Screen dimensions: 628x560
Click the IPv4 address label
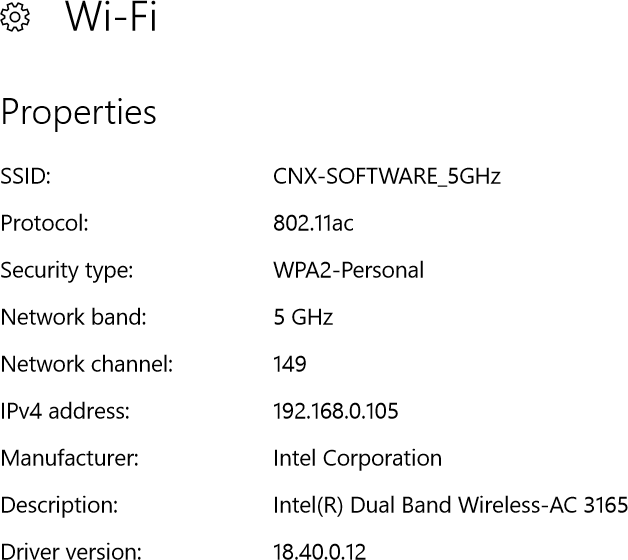[65, 411]
